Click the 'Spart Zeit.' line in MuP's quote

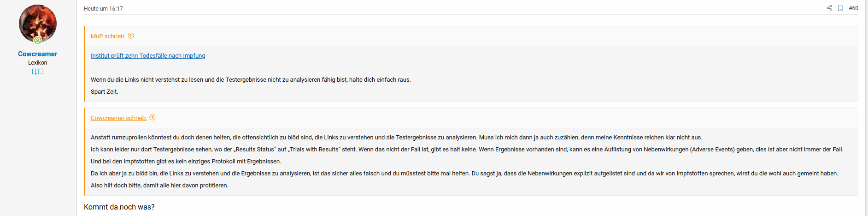(x=105, y=92)
